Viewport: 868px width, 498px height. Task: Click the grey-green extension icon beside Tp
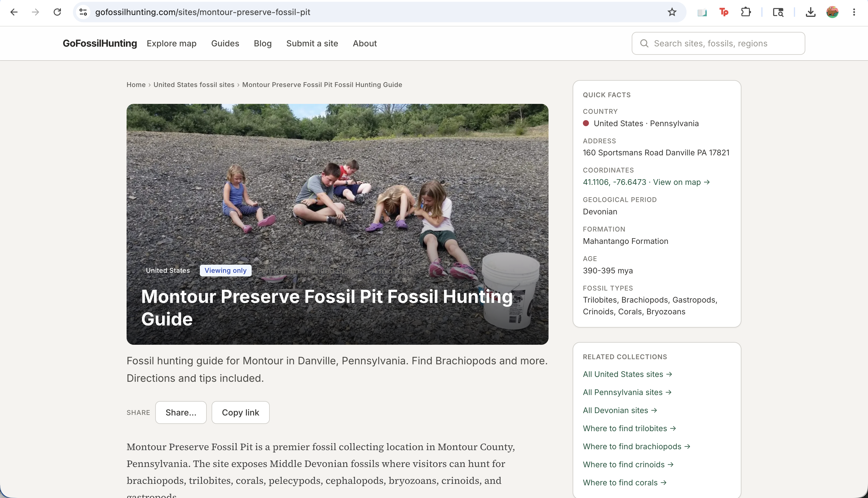(702, 13)
